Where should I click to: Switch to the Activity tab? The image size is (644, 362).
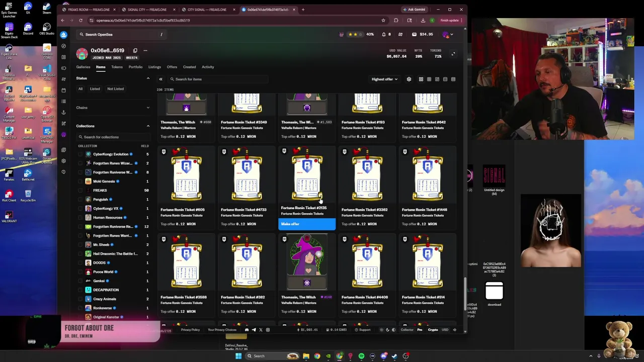[x=208, y=67]
